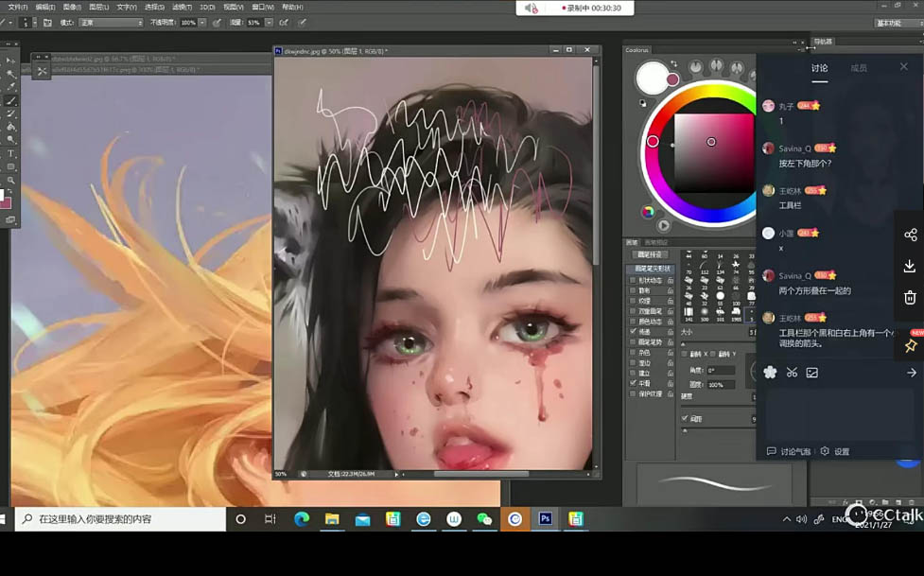The height and width of the screenshot is (576, 924).
Task: Swap Coolorus foreground and background colors
Action: click(x=673, y=63)
